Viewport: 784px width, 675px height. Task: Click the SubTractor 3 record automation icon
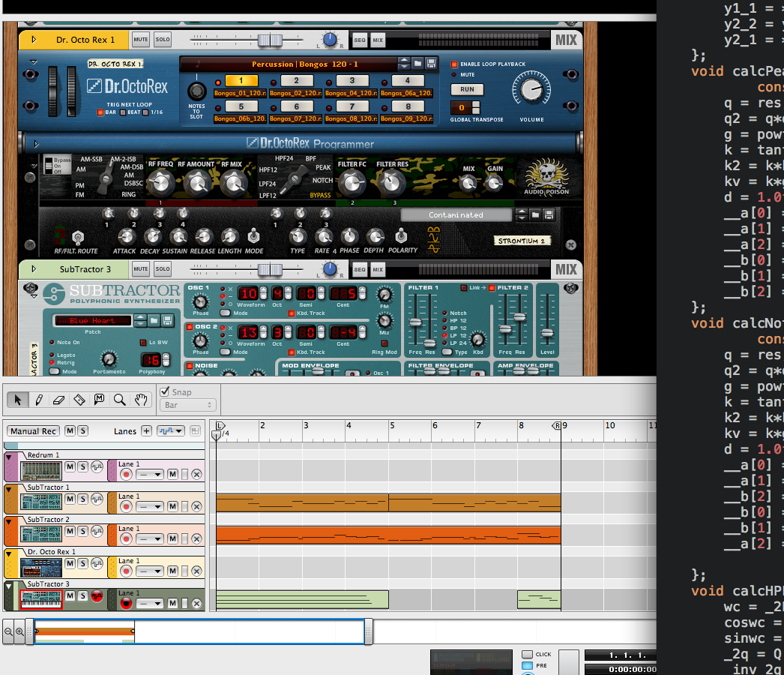(97, 596)
